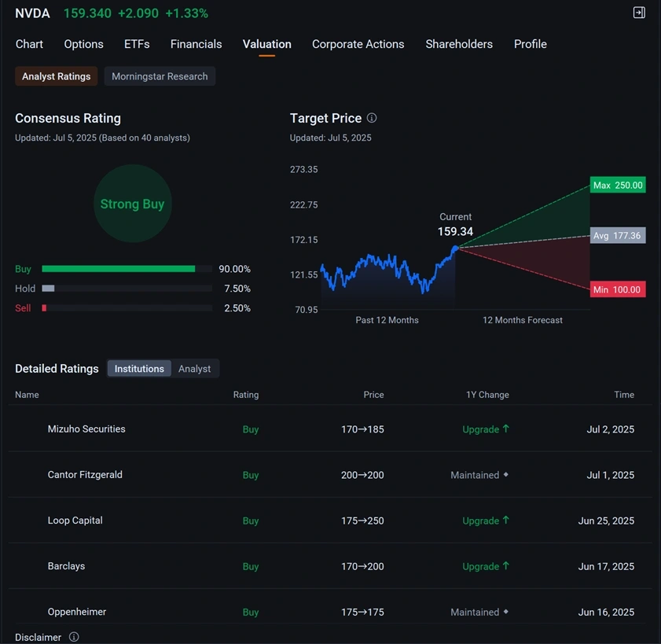Click the 170→185 price target
Screen dimensions: 661x644
click(x=362, y=429)
